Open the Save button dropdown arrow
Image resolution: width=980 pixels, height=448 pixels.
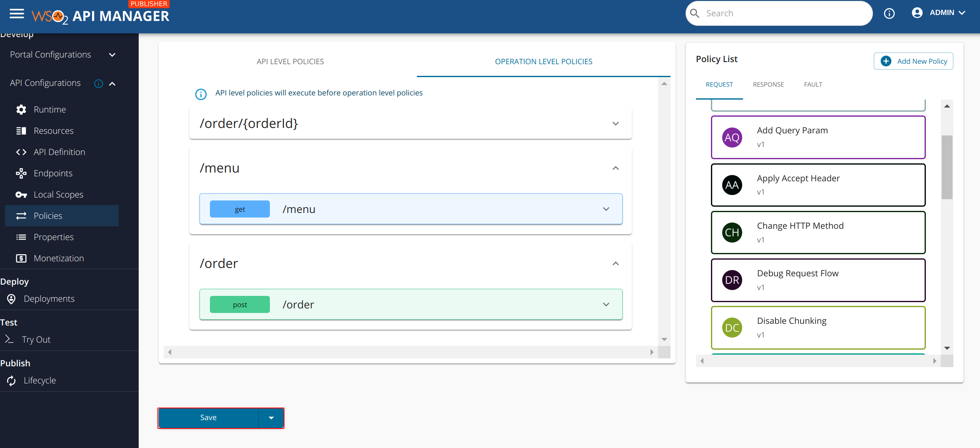pos(272,417)
